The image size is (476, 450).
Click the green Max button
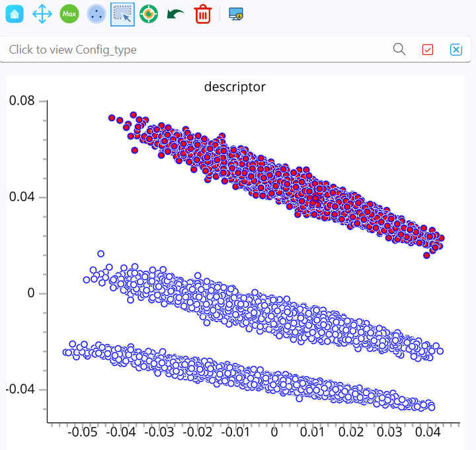(x=69, y=14)
